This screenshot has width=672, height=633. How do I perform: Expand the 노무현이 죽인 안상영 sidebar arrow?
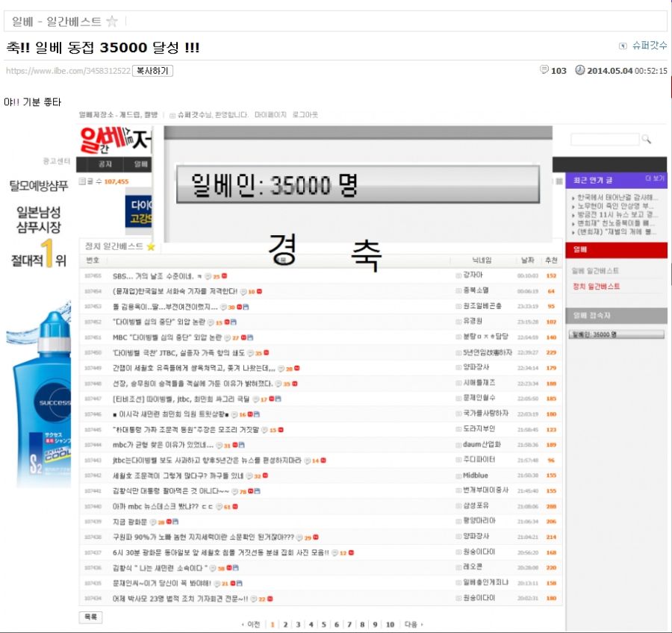573,207
